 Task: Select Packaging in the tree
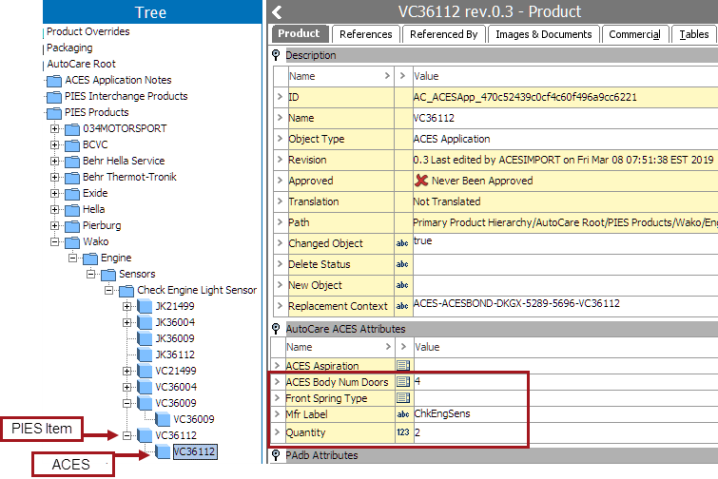(x=70, y=48)
